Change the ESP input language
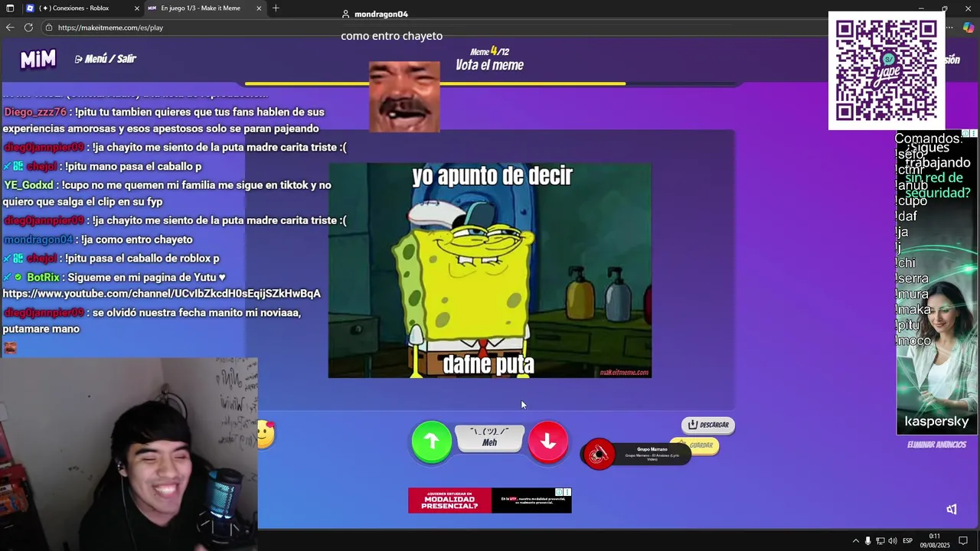Screen dimensions: 980x551 907,541
